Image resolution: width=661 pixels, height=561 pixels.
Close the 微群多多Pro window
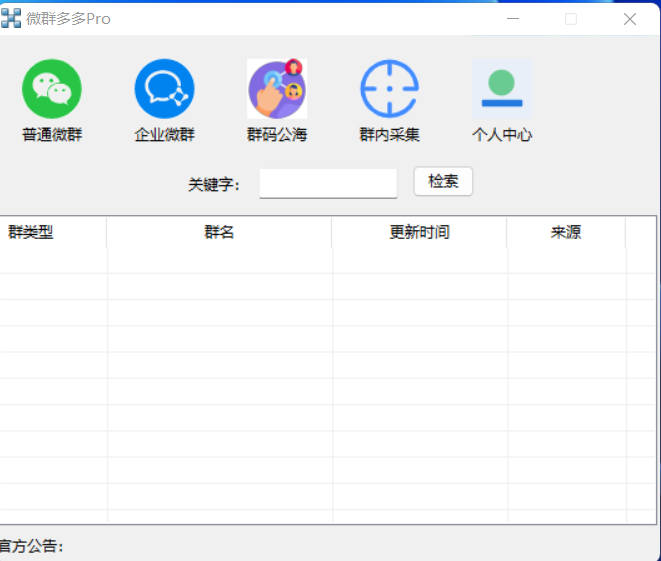630,18
